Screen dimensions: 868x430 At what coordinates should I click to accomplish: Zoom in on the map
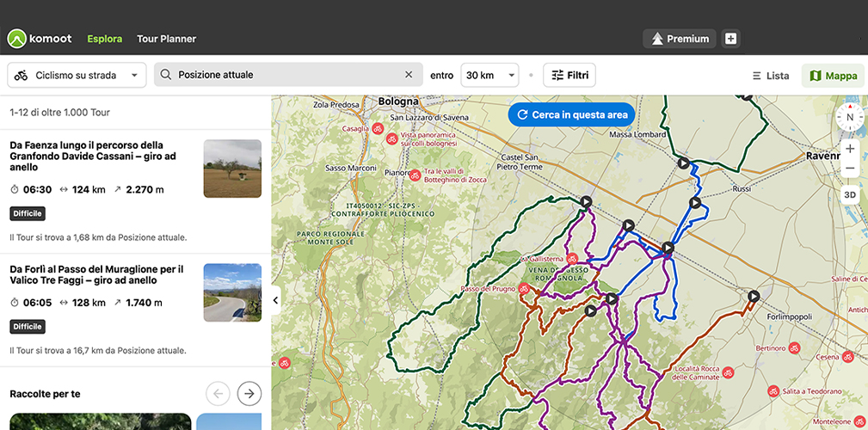pyautogui.click(x=850, y=149)
